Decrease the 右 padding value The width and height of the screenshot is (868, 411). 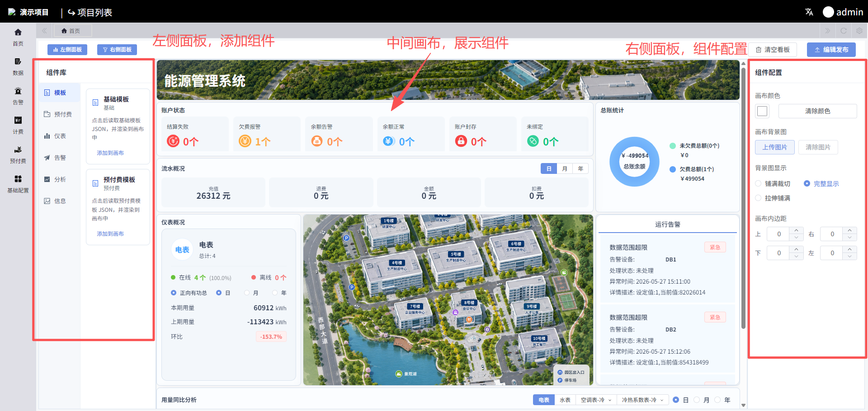[849, 237]
